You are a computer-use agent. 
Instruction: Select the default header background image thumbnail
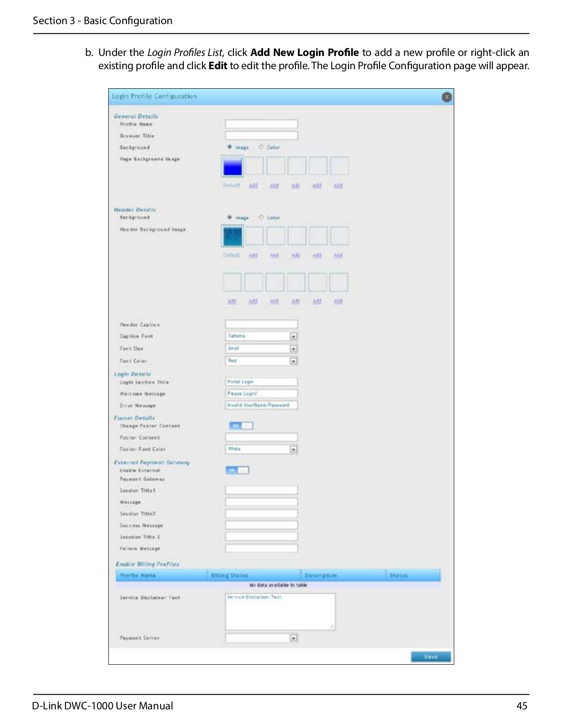pos(232,236)
